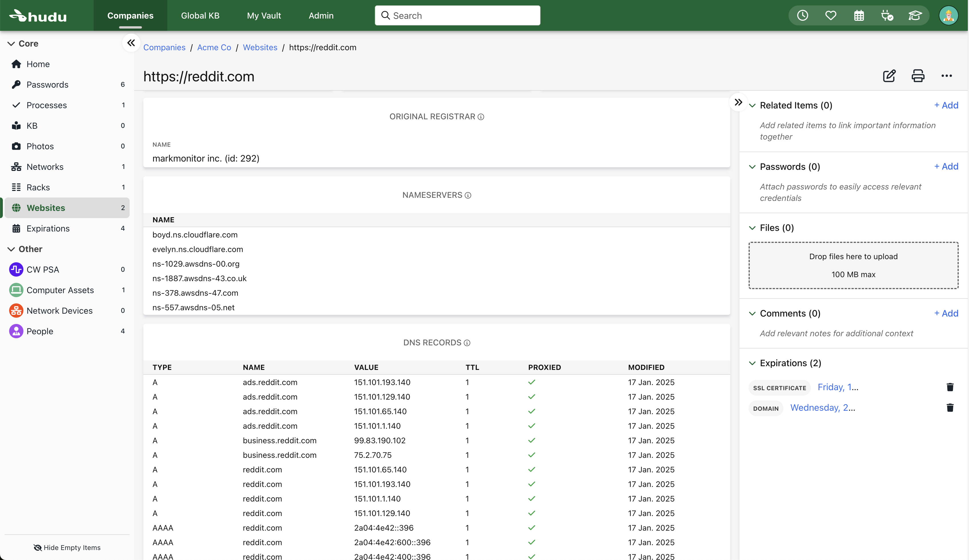
Task: Collapse the right side panel
Action: [738, 102]
